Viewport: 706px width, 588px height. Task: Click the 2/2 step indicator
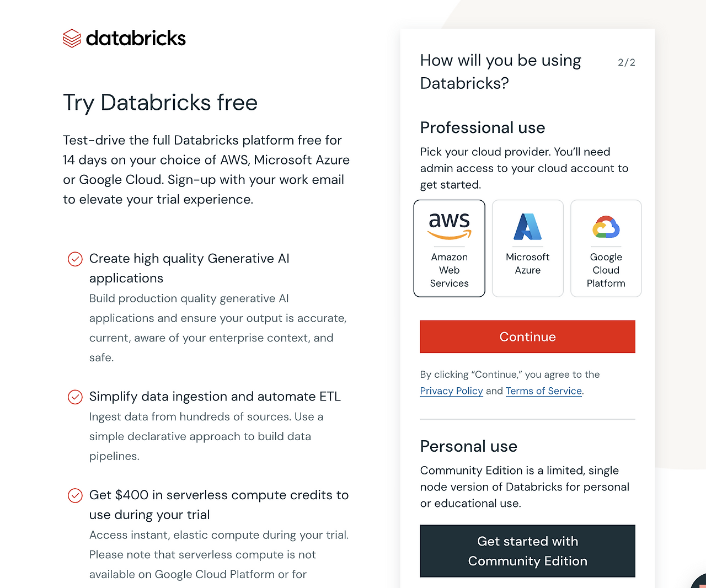click(x=627, y=62)
